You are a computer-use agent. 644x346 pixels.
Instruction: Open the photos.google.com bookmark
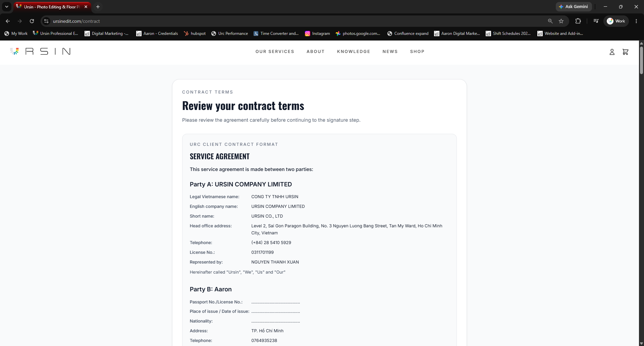358,34
